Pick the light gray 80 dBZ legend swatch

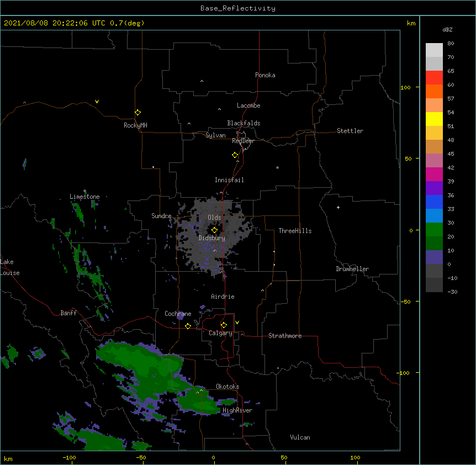[x=434, y=50]
